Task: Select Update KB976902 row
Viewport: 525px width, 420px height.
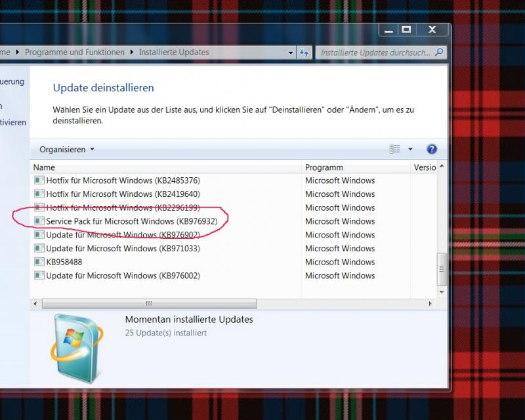Action: point(234,235)
